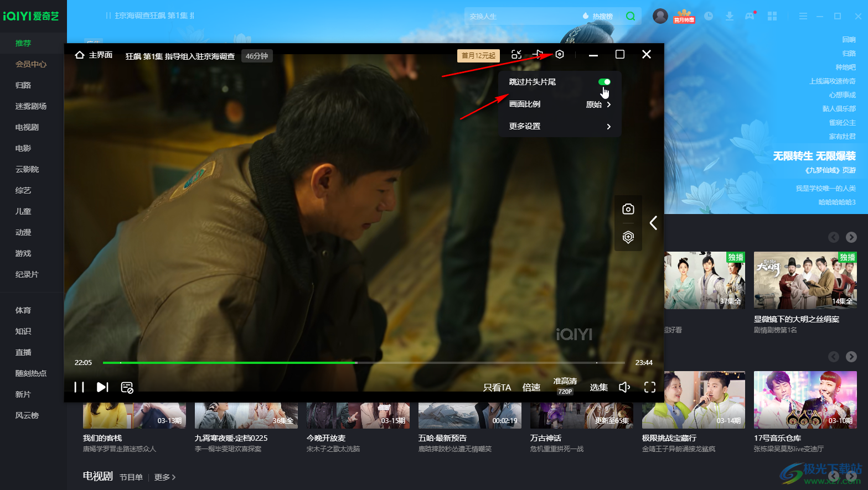The height and width of the screenshot is (490, 868).
Task: Click the VIP crown promotion icon
Action: (x=684, y=16)
